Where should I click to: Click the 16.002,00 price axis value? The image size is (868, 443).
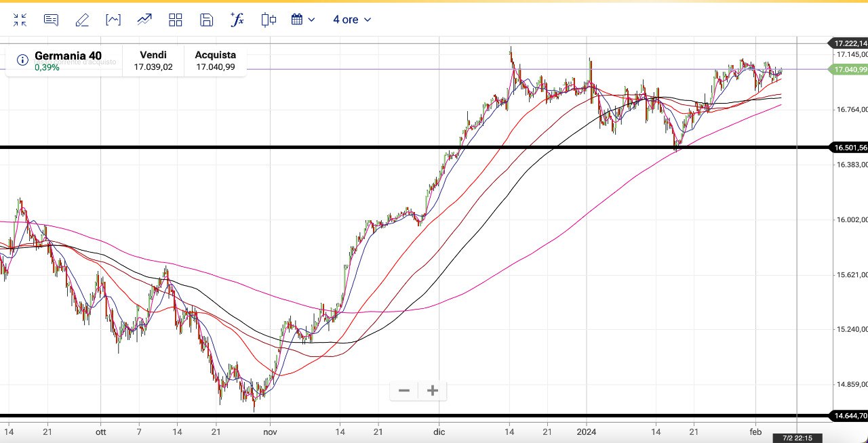[852, 219]
